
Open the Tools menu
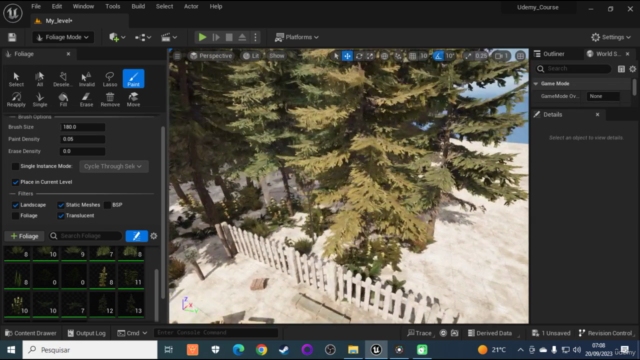click(113, 7)
